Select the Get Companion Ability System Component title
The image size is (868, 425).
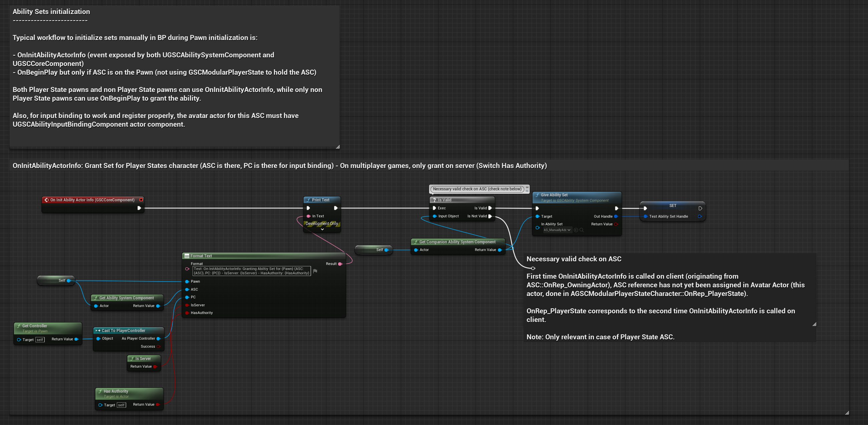(457, 242)
